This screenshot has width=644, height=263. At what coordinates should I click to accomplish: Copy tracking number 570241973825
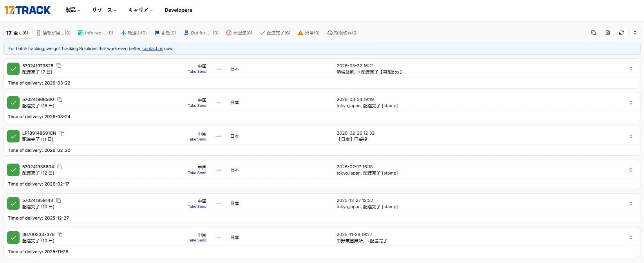click(x=59, y=66)
